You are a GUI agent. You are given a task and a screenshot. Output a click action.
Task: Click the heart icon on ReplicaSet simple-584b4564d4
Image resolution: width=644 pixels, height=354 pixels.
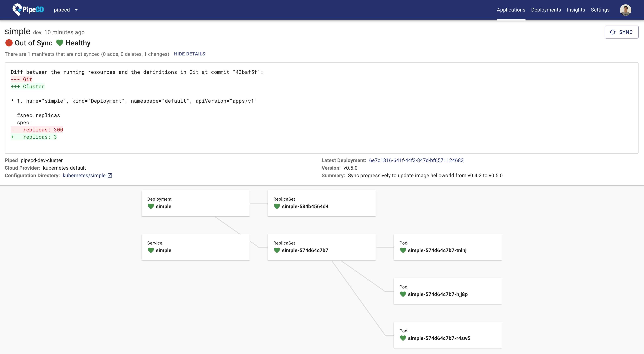tap(277, 207)
